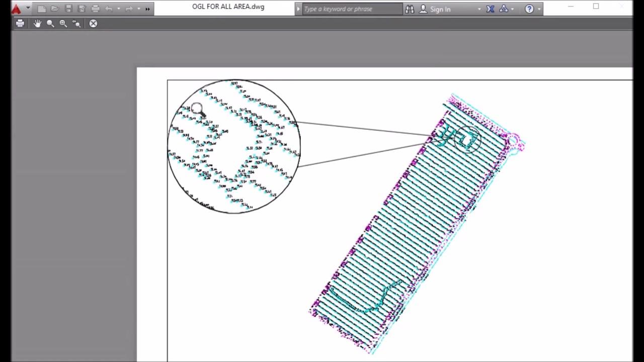Screen dimensions: 644x362
Task: Expand the application menu arrow beside logo
Action: point(28,9)
